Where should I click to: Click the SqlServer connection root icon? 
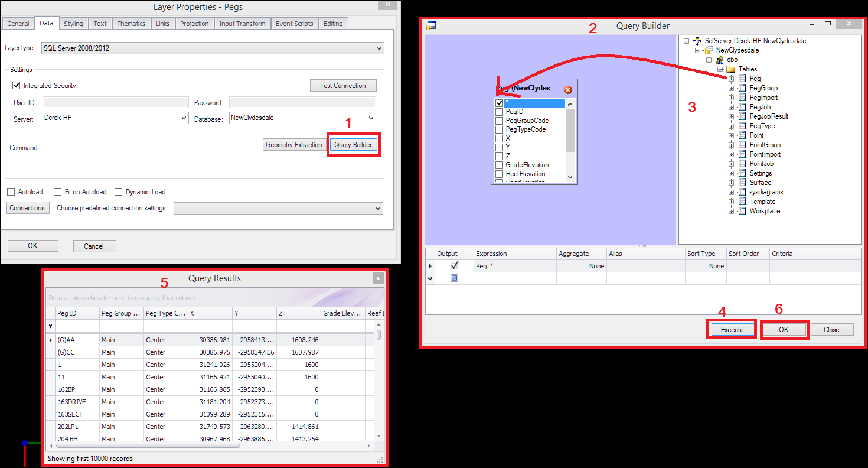(x=697, y=41)
